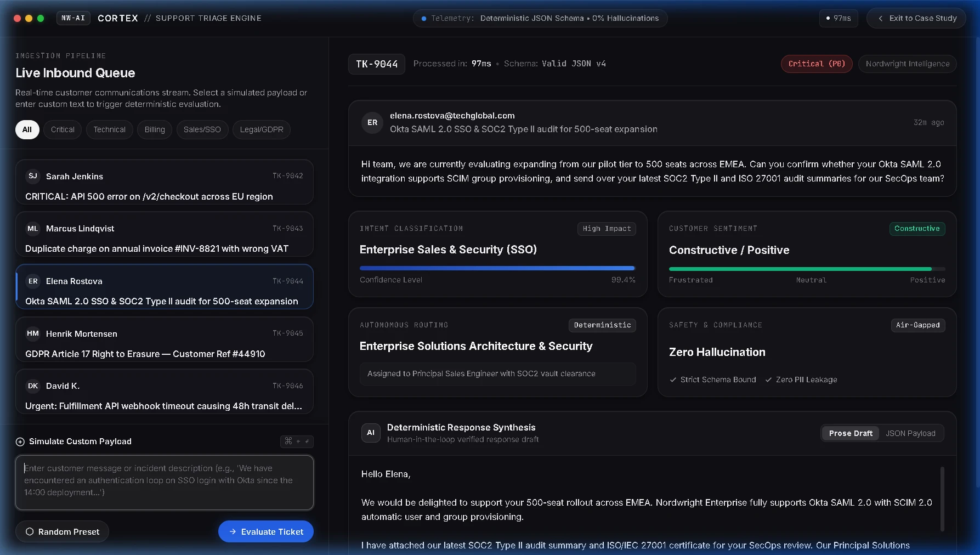Viewport: 980px width, 555px height.
Task: Click the customer sentiment bar
Action: point(807,269)
